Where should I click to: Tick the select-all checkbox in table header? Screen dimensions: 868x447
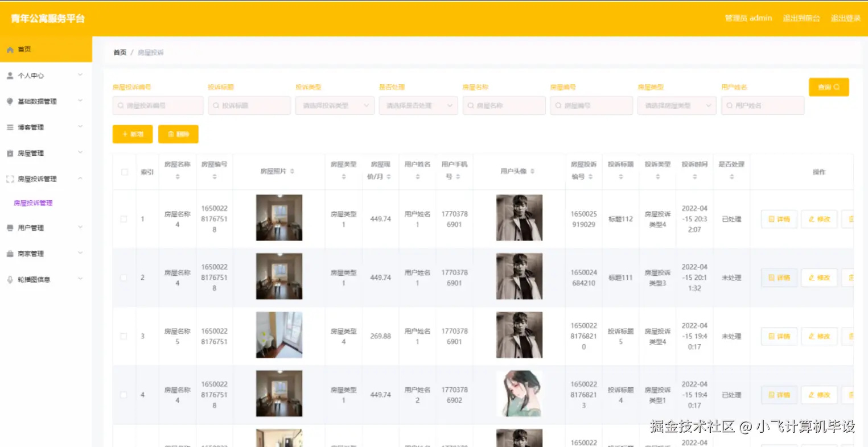(125, 172)
